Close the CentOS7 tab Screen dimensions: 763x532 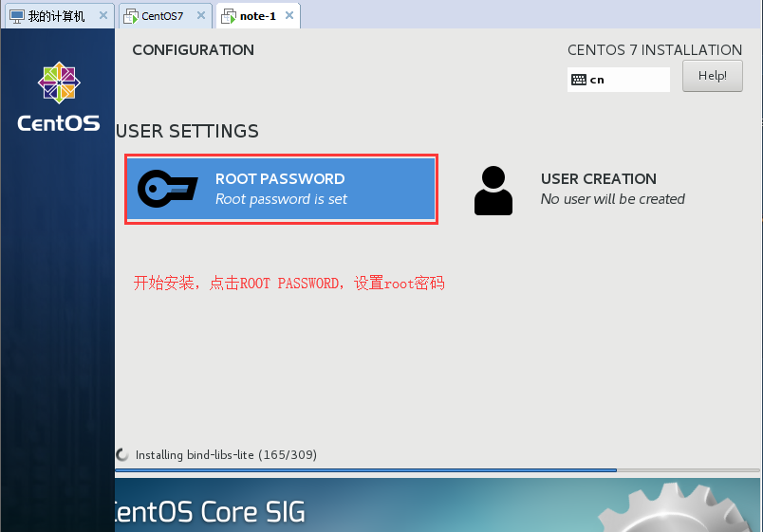tap(201, 16)
